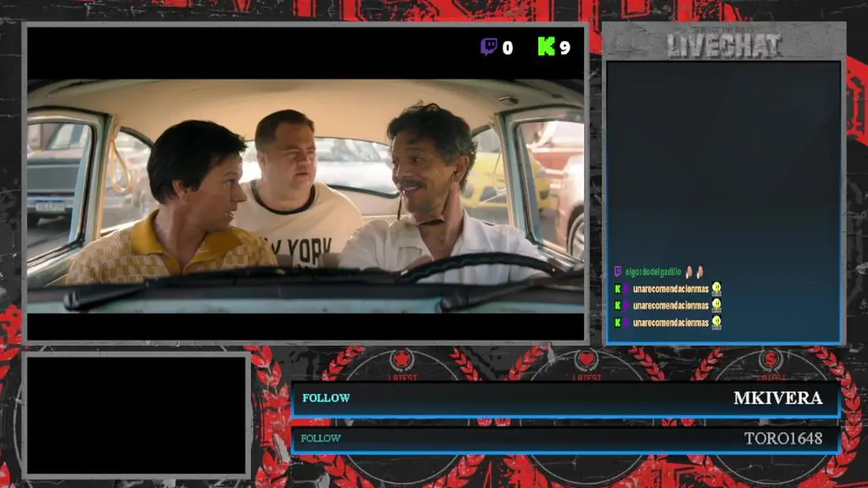Click the green Kick viewer-count icon
Screen dimensions: 868x488
click(x=547, y=46)
